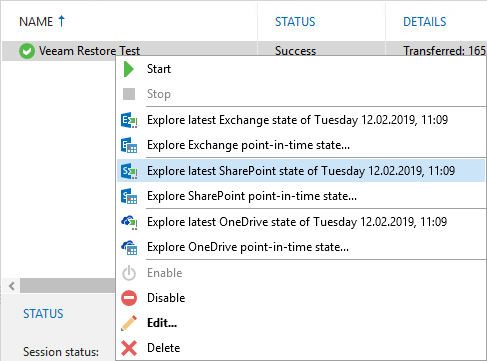Screen dimensions: 487x361
Task: Choose Start from the context menu
Action: point(301,69)
